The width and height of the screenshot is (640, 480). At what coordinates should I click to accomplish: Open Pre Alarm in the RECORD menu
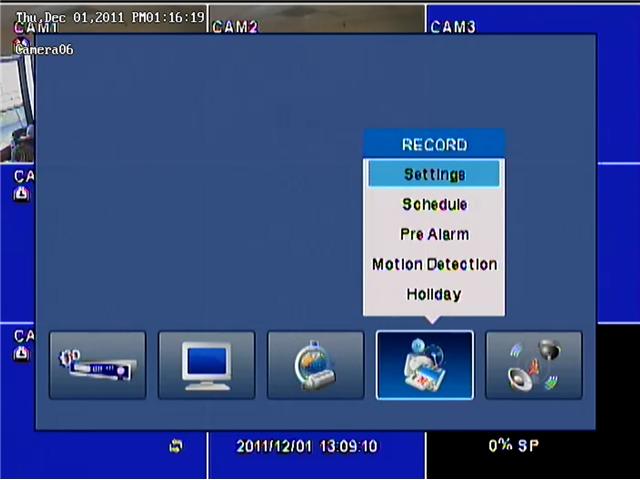click(x=434, y=234)
